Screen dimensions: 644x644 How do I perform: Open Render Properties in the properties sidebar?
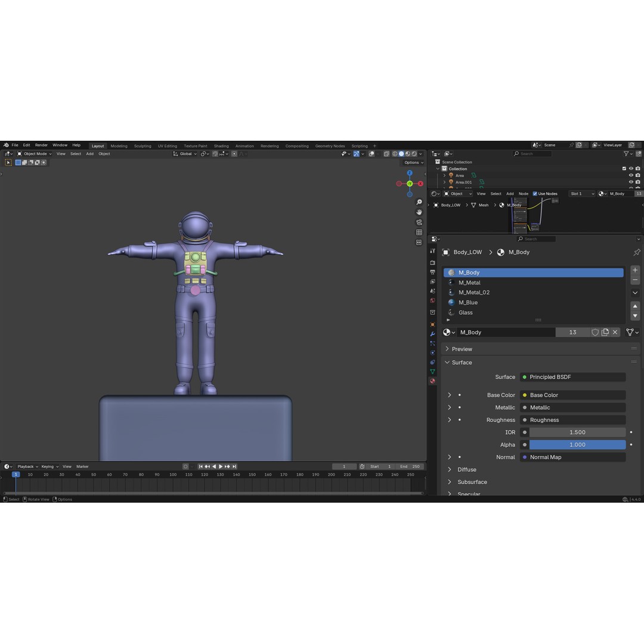(432, 262)
